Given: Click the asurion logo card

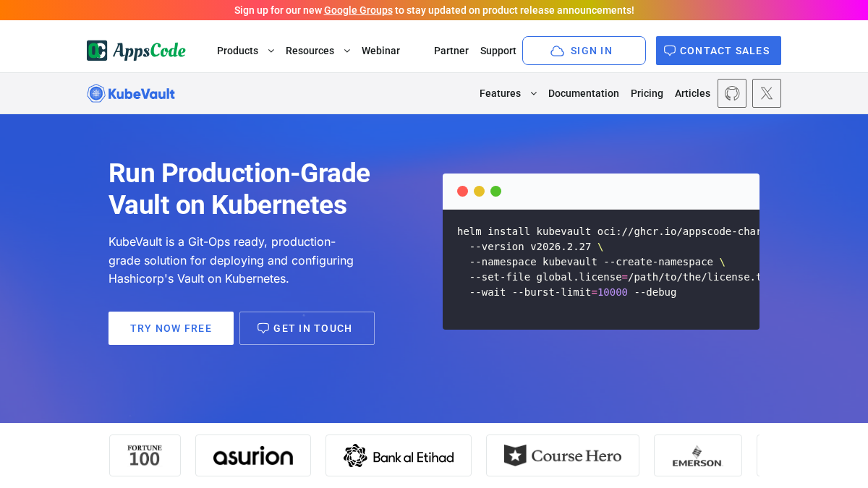Looking at the screenshot, I should click(253, 455).
